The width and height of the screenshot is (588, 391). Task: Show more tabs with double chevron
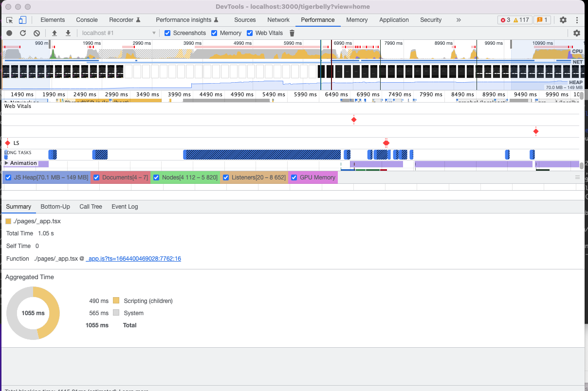click(459, 20)
